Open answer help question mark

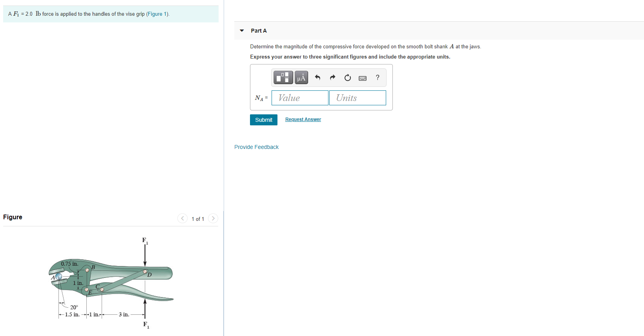[x=378, y=77]
